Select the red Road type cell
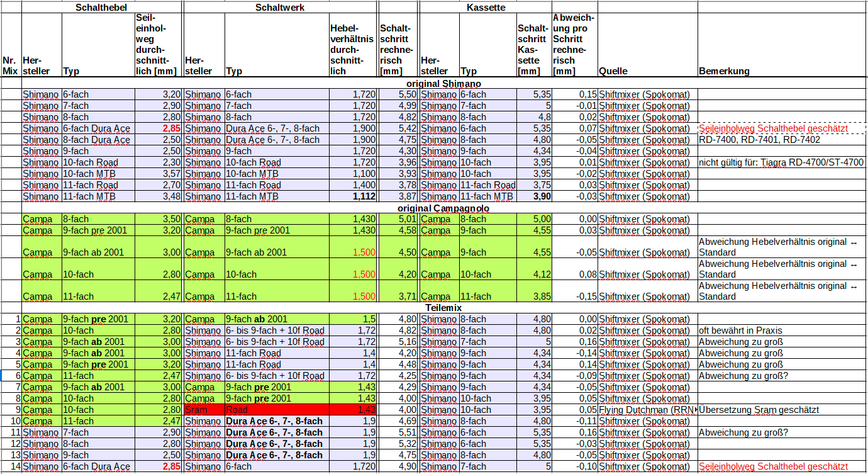The height and width of the screenshot is (474, 868). (x=277, y=410)
